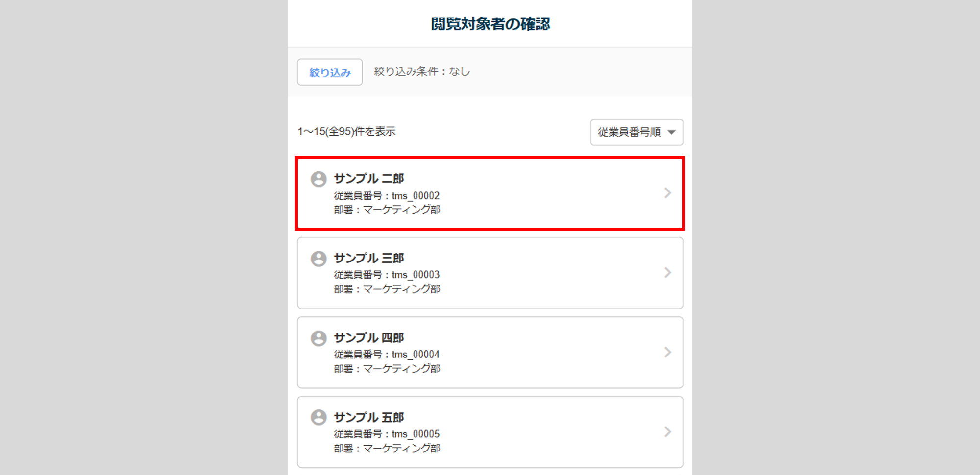Select the サンプル 五郎 name text

pos(368,417)
